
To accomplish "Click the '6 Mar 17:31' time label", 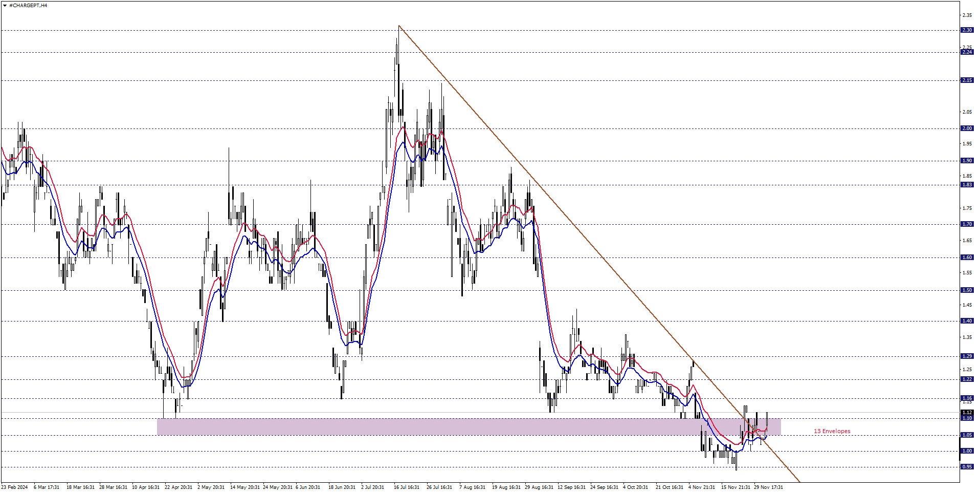I will [47, 487].
